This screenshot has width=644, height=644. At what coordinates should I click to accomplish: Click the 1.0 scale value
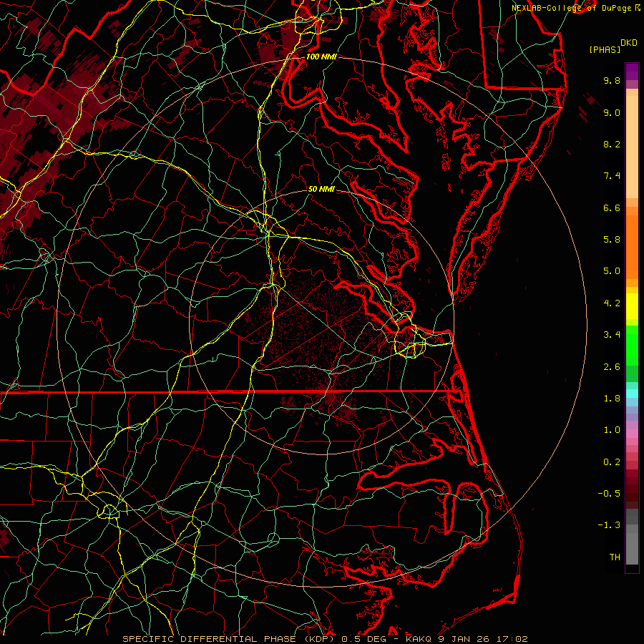(x=612, y=430)
